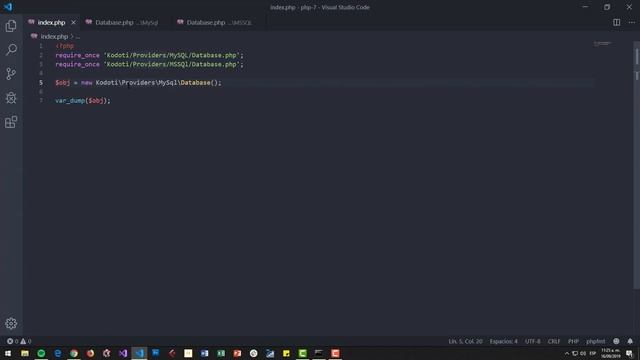Switch the ESP input language indicator
This screenshot has height=360, width=640.
pos(593,353)
